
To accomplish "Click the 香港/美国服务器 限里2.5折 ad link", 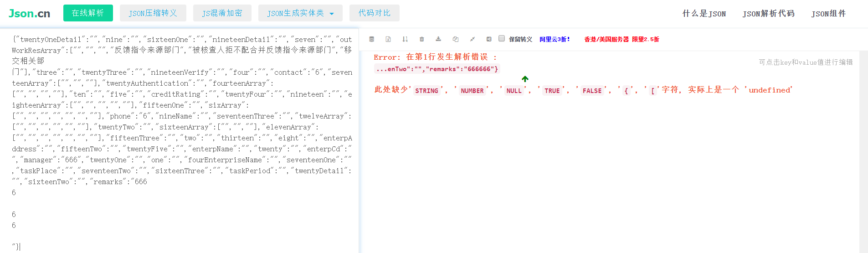I will pyautogui.click(x=622, y=39).
